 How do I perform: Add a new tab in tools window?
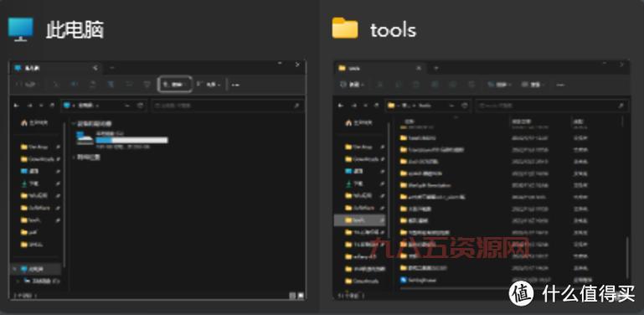(x=435, y=68)
